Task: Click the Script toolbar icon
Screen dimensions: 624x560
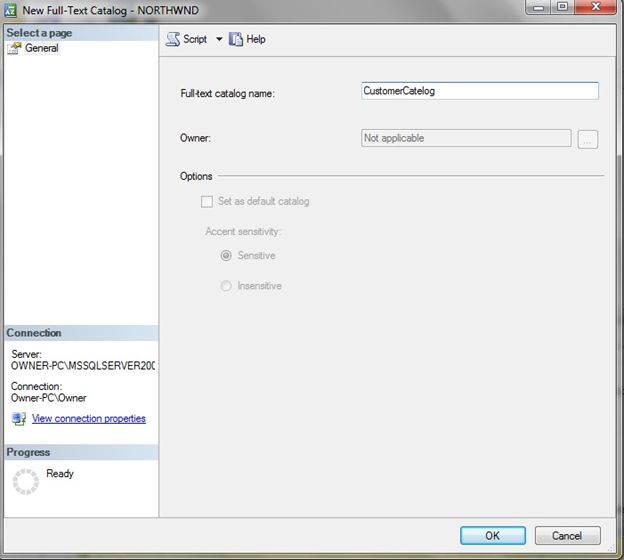Action: point(173,39)
